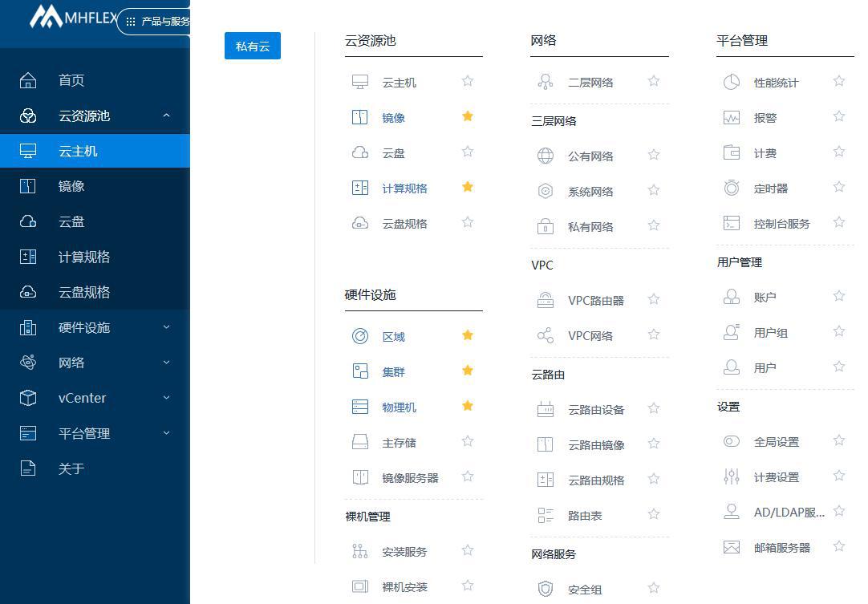Click the 云主机 monitor icon in 云资源池 panel
The image size is (868, 604).
(x=360, y=82)
